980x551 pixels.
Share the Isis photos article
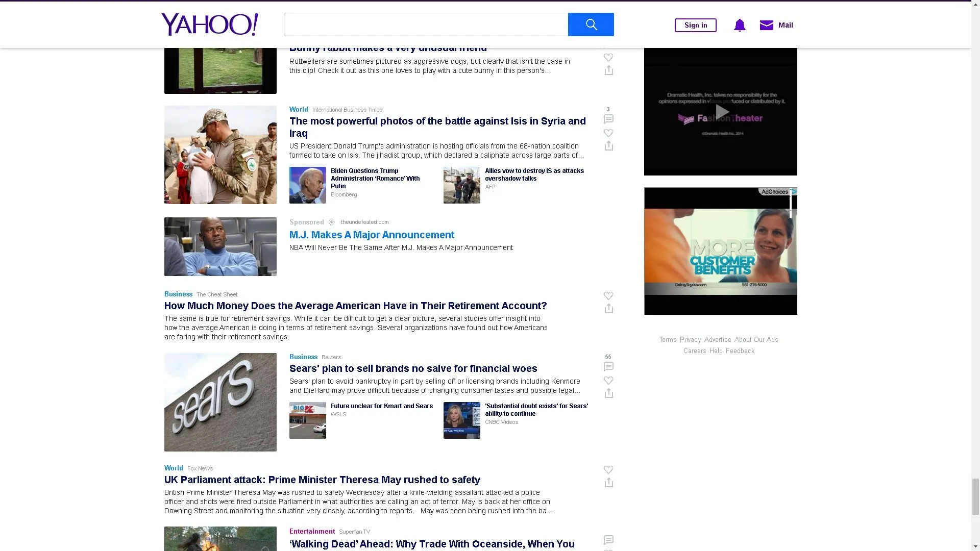click(x=608, y=146)
